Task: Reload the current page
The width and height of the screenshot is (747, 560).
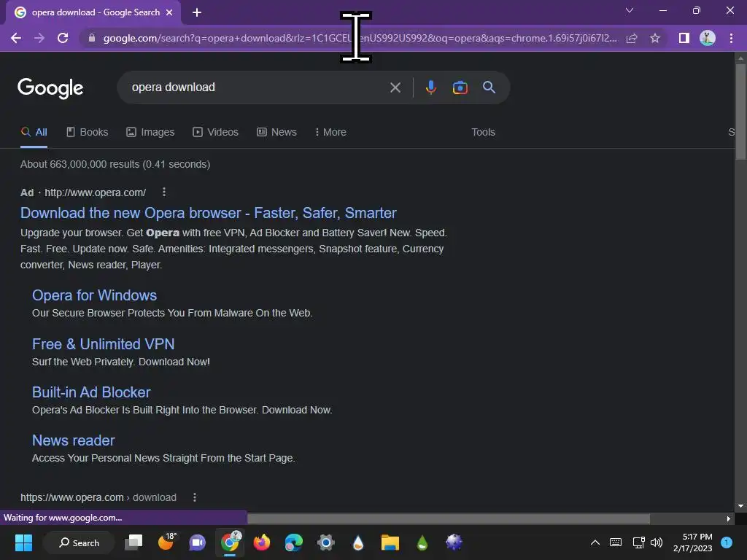Action: click(63, 38)
